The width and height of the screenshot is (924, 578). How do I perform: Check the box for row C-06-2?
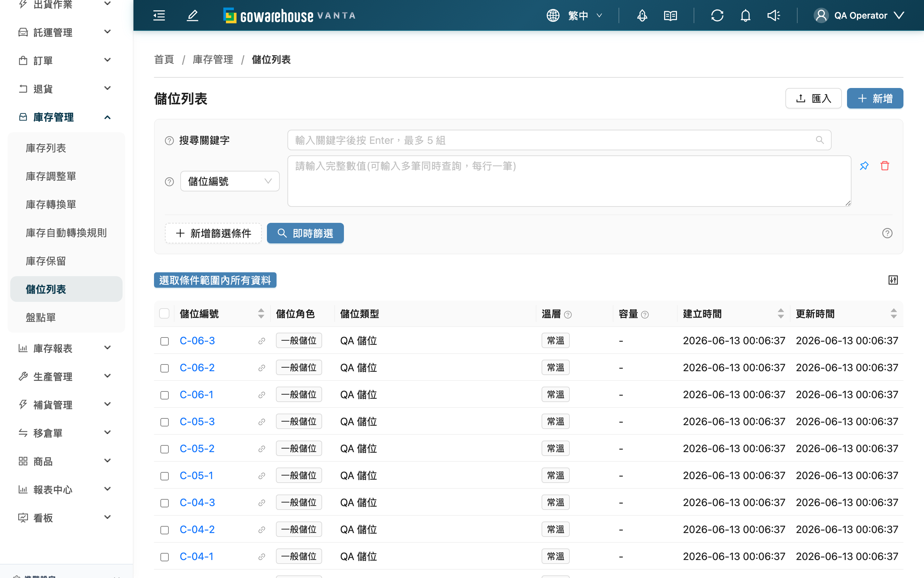pos(165,368)
